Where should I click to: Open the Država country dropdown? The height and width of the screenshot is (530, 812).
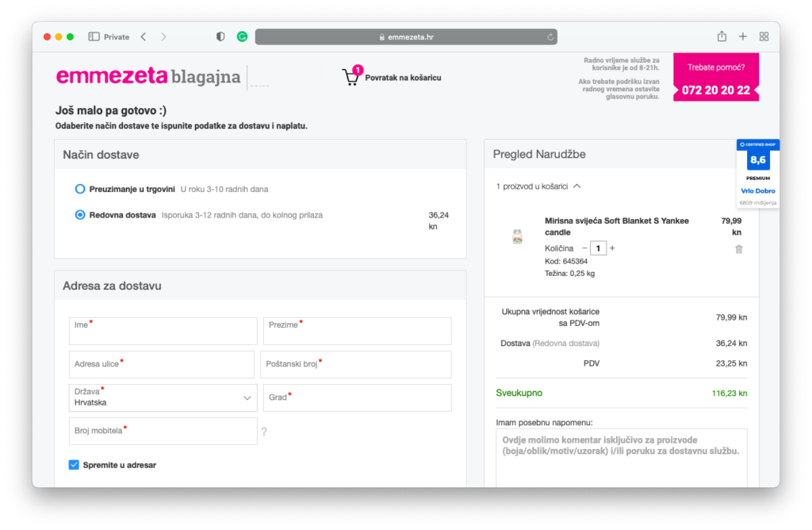[x=163, y=397]
